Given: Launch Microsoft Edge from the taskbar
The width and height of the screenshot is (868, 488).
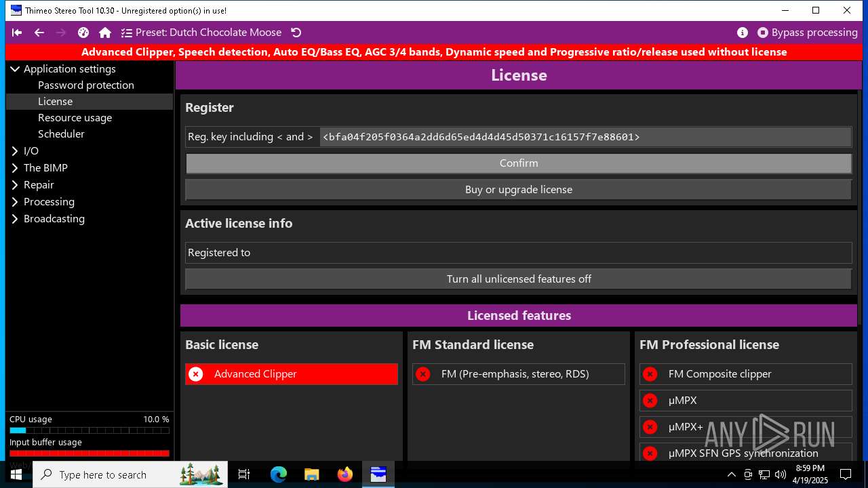Looking at the screenshot, I should (279, 474).
